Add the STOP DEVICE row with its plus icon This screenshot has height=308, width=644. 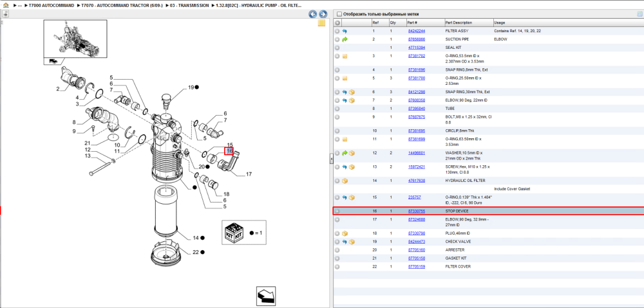coord(337,211)
